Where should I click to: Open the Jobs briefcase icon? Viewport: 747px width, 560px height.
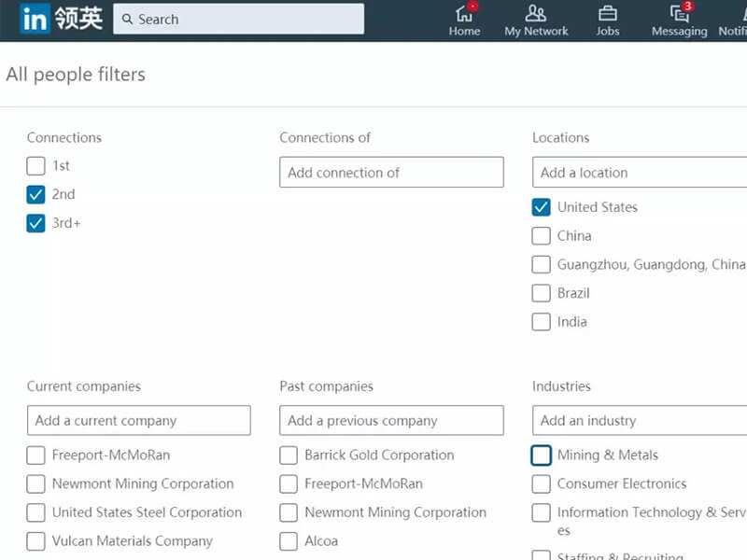pos(608,13)
